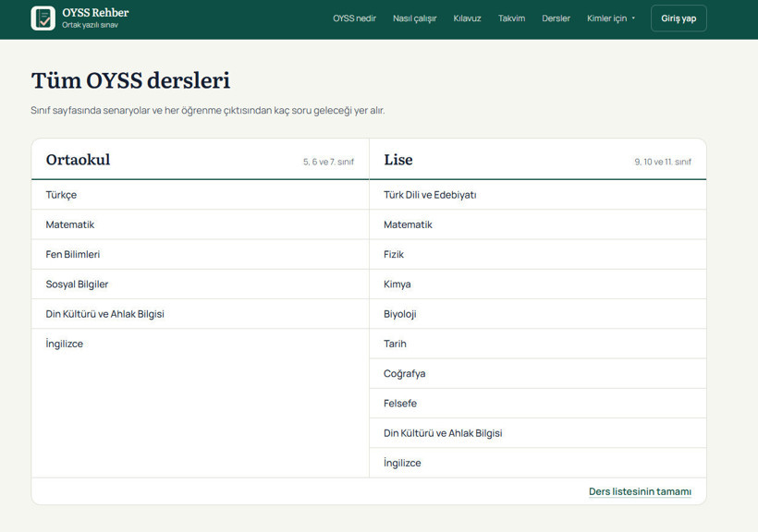
Task: Select the Felsefe course row
Action: pos(538,404)
